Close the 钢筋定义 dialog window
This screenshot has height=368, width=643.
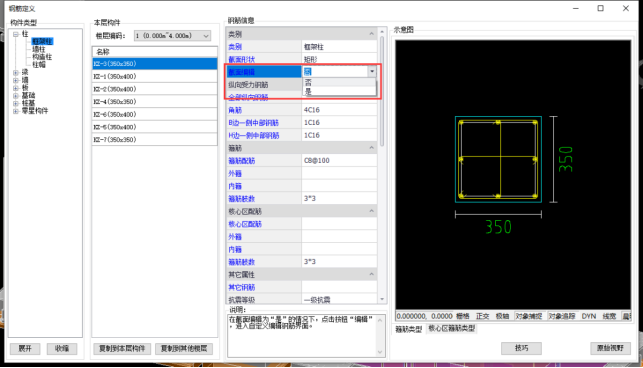pyautogui.click(x=626, y=8)
